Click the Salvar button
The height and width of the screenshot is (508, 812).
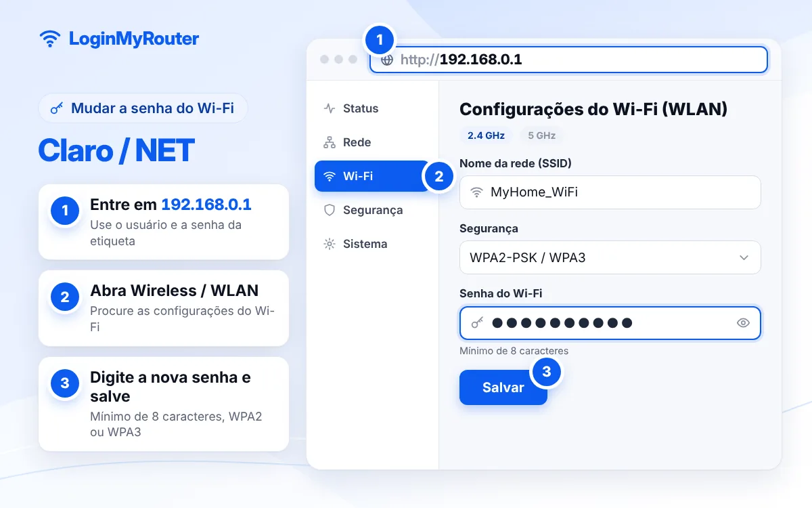pyautogui.click(x=503, y=387)
